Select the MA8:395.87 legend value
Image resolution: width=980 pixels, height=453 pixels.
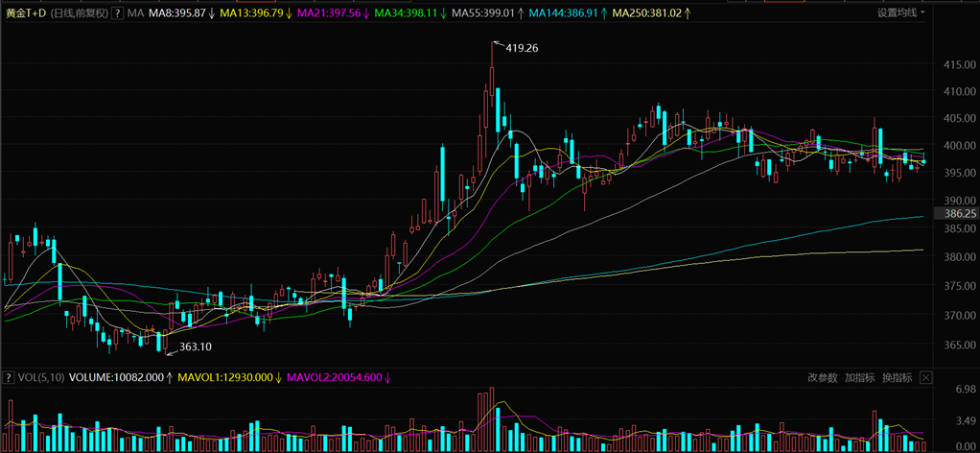[x=177, y=13]
